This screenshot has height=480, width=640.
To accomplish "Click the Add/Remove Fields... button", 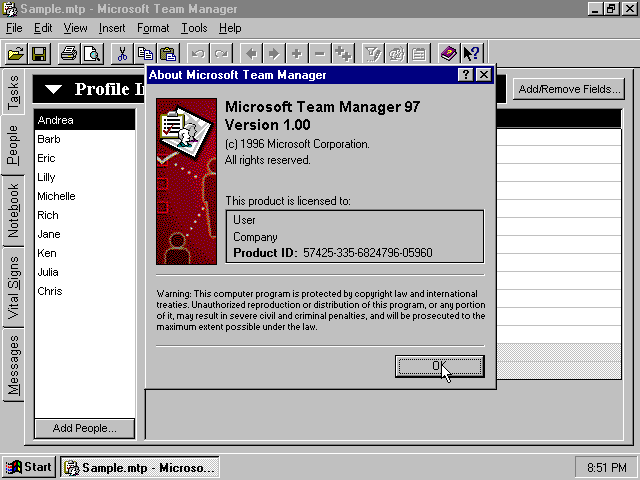I will [569, 89].
